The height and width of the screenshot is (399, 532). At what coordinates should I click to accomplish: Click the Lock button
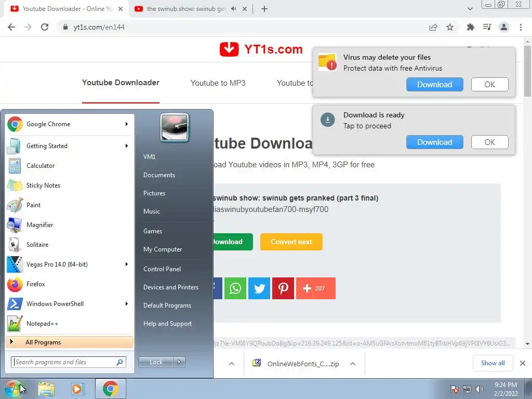tap(156, 362)
